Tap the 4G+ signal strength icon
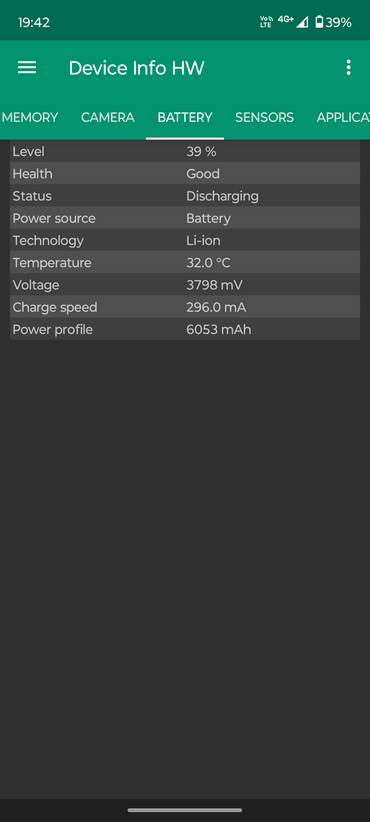Viewport: 370px width, 822px height. click(293, 21)
